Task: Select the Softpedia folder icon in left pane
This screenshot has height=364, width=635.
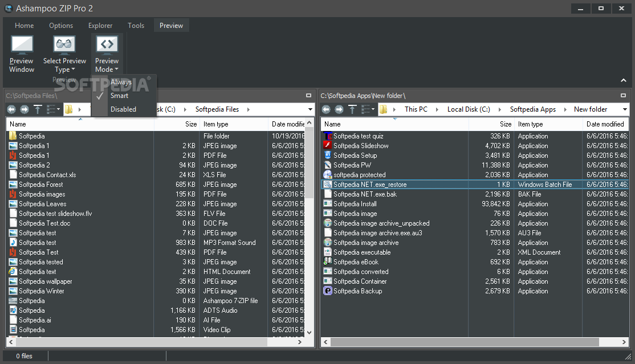Action: click(x=13, y=136)
